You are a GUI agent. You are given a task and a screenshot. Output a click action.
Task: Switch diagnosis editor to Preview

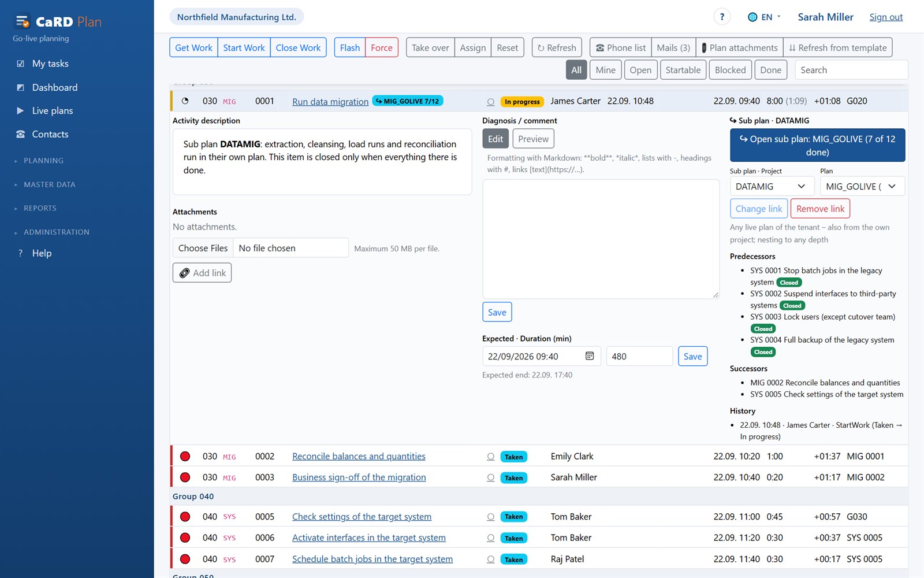533,139
